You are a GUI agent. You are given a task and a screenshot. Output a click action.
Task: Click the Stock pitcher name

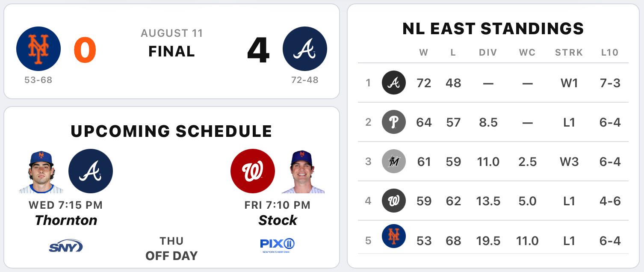pos(278,220)
